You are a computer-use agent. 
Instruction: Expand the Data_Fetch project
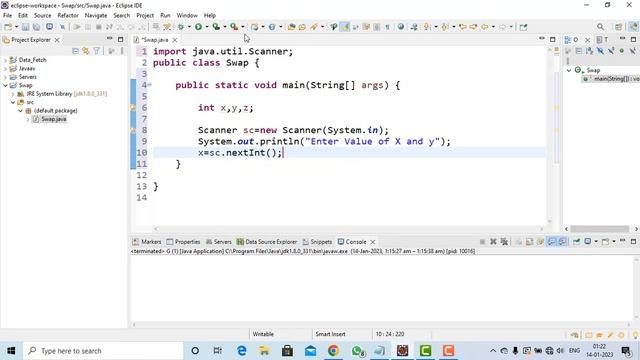6,60
